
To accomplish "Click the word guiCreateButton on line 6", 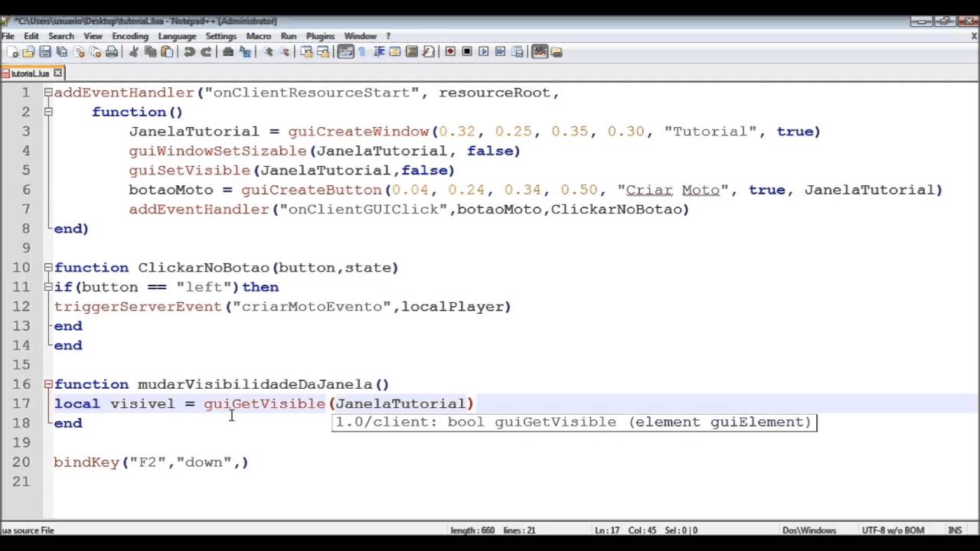I will [312, 190].
